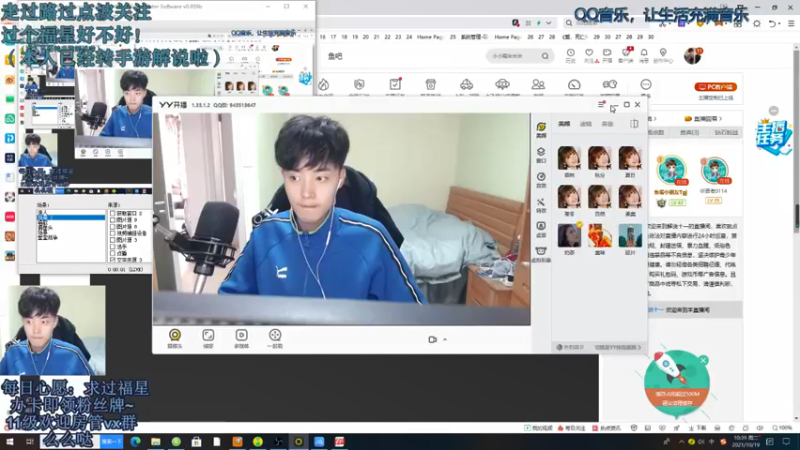
Task: Expand the caret next to the video camera icon
Action: (445, 339)
